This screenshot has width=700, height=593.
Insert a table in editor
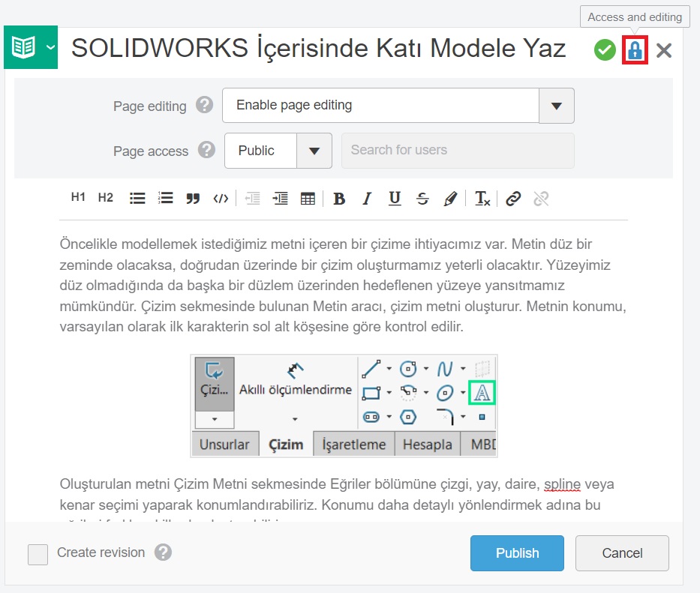click(308, 199)
